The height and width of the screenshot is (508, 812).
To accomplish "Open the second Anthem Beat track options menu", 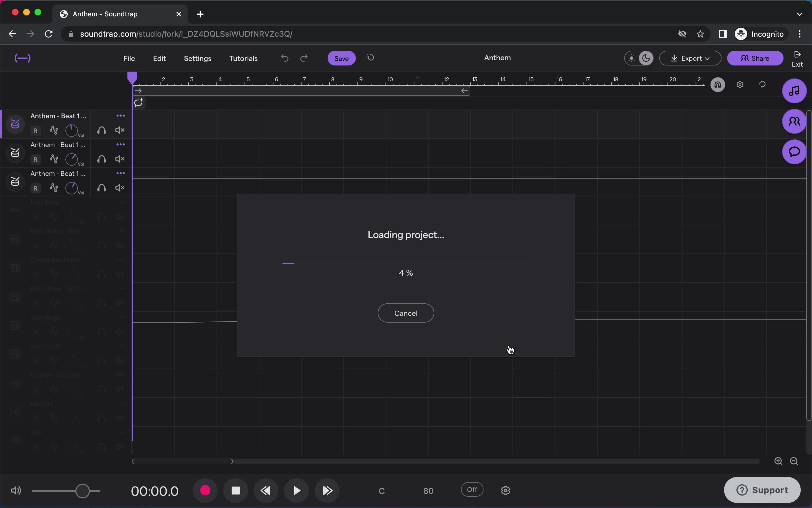I will pyautogui.click(x=120, y=145).
